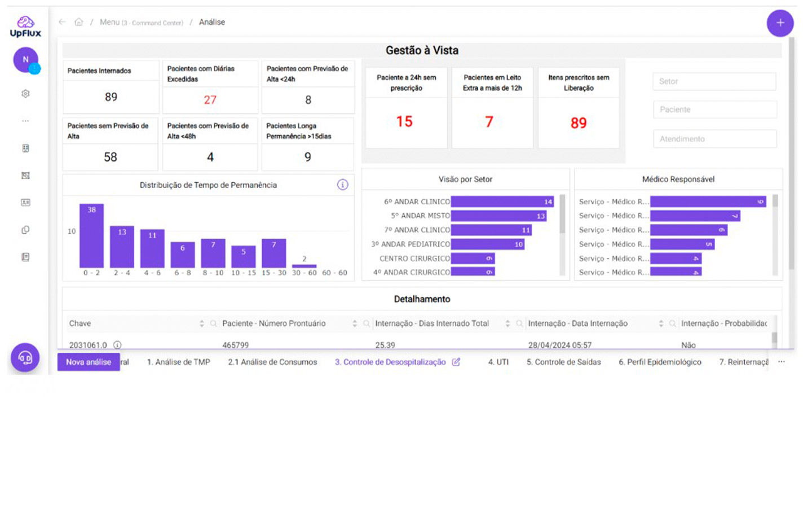Screen dimensions: 812x508
Task: Sort the Internação - Data Internação column
Action: tap(661, 323)
